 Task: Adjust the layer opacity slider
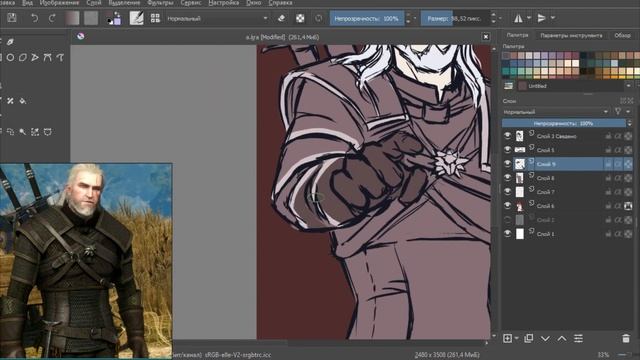click(x=564, y=123)
